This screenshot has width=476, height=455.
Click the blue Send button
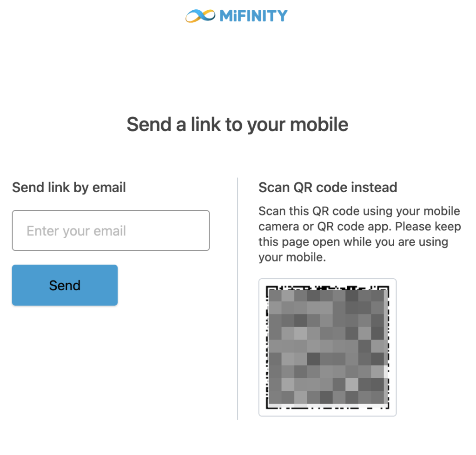65,285
